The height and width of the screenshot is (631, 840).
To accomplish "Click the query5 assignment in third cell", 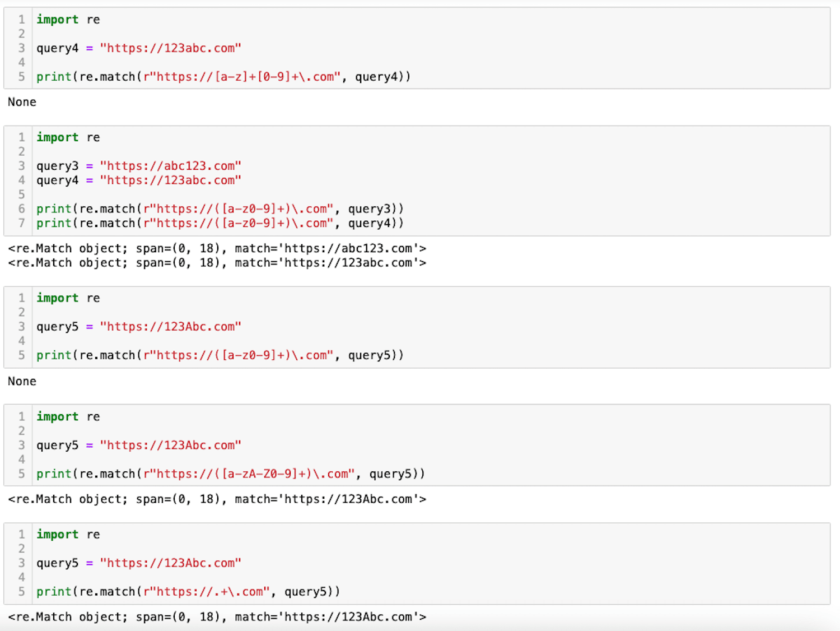I will pos(139,327).
